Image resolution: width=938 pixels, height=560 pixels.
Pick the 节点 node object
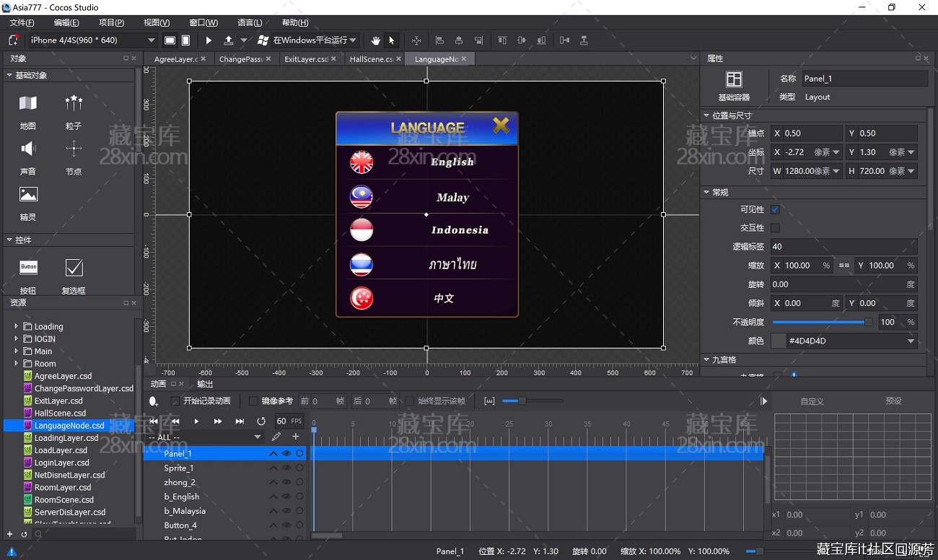[74, 157]
